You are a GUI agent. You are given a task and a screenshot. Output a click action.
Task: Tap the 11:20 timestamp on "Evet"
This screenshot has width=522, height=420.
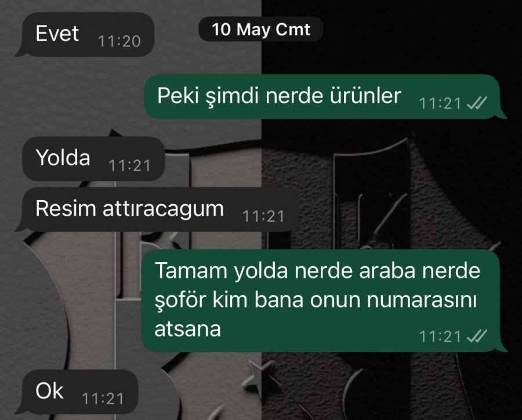click(x=119, y=41)
